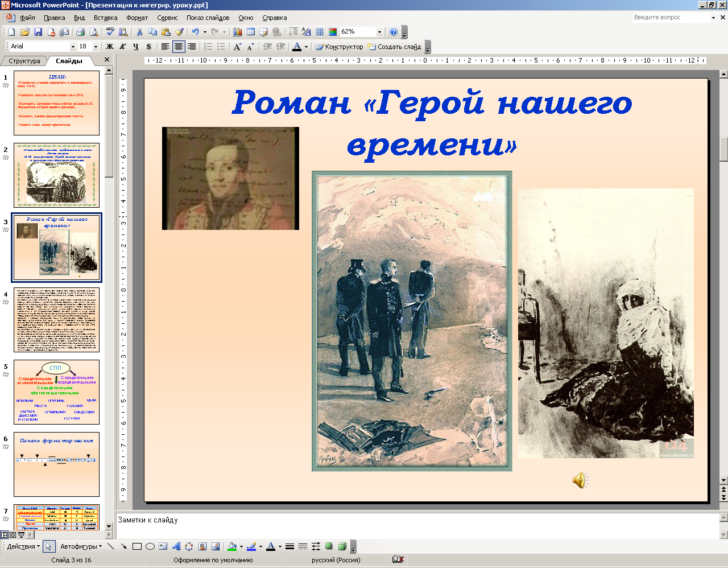
Task: Insert a text box
Action: point(163,546)
